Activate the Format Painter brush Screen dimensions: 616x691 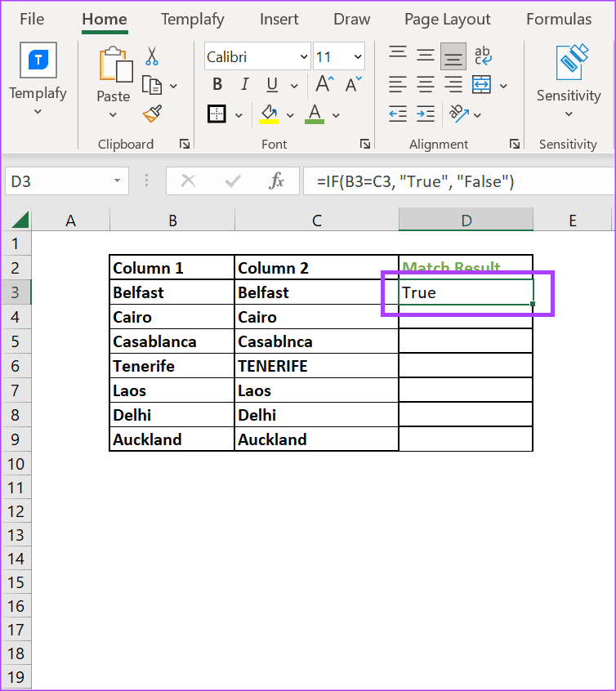[152, 114]
